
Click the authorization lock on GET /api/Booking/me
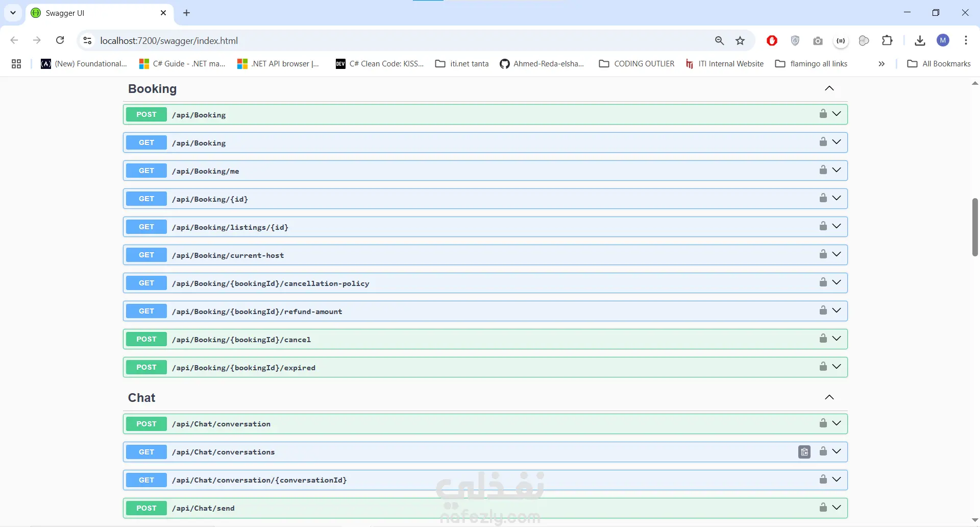pos(823,170)
